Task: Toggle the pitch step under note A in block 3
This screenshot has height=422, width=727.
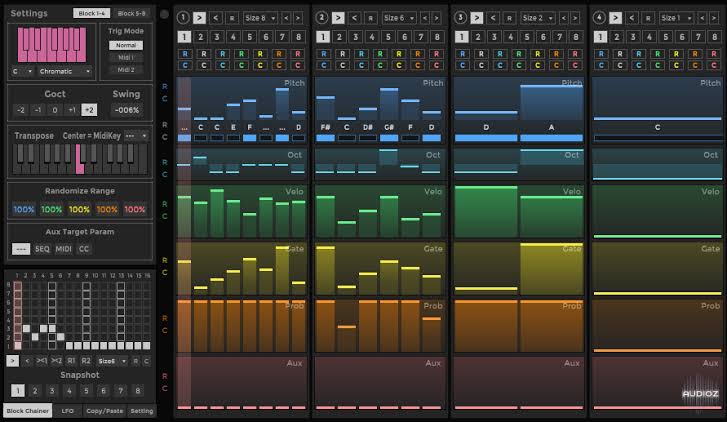Action: click(x=551, y=138)
